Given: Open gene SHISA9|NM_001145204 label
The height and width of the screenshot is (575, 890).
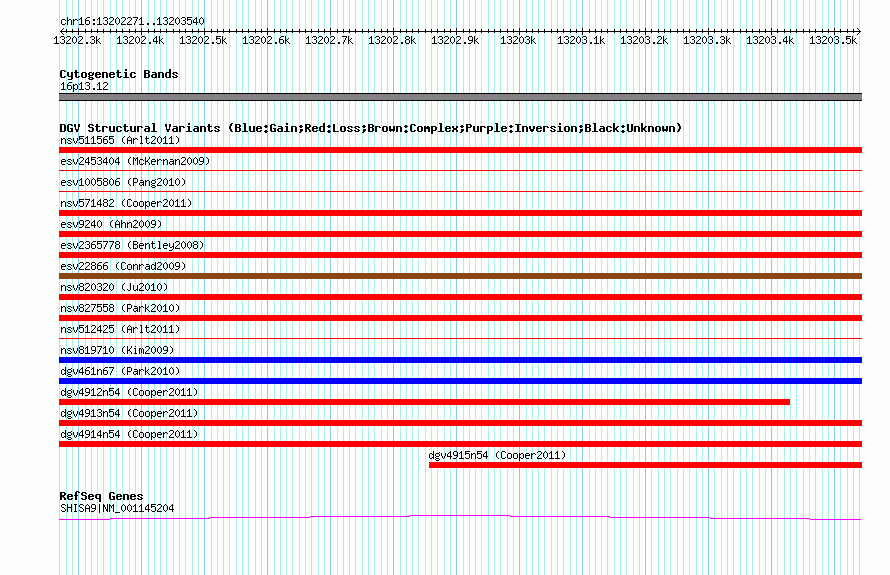Looking at the screenshot, I should [117, 509].
